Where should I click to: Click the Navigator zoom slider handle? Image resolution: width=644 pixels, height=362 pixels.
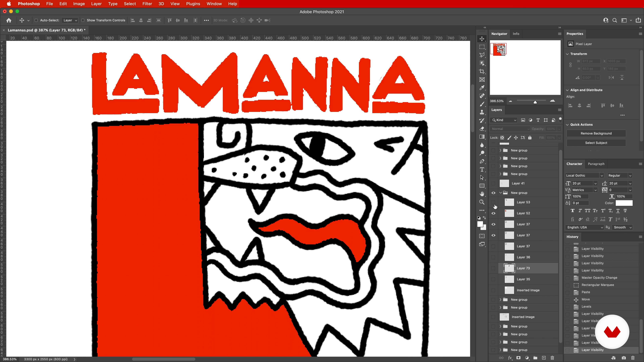pyautogui.click(x=535, y=102)
